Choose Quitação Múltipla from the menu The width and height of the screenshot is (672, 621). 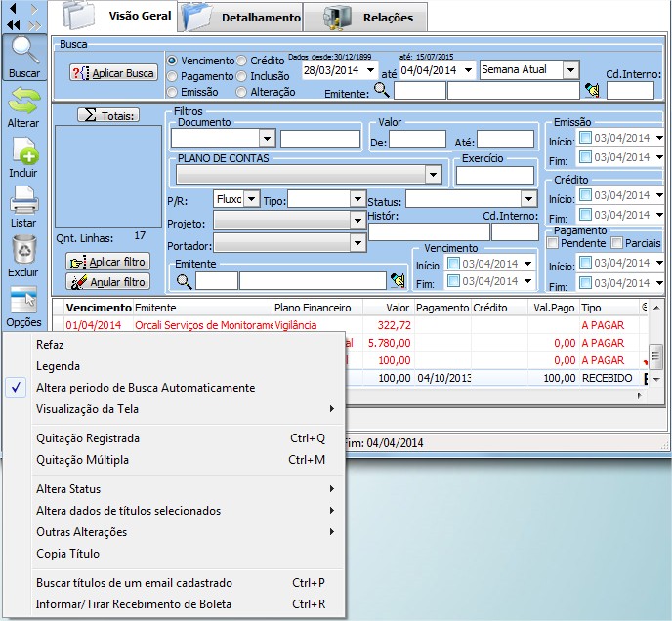point(82,460)
